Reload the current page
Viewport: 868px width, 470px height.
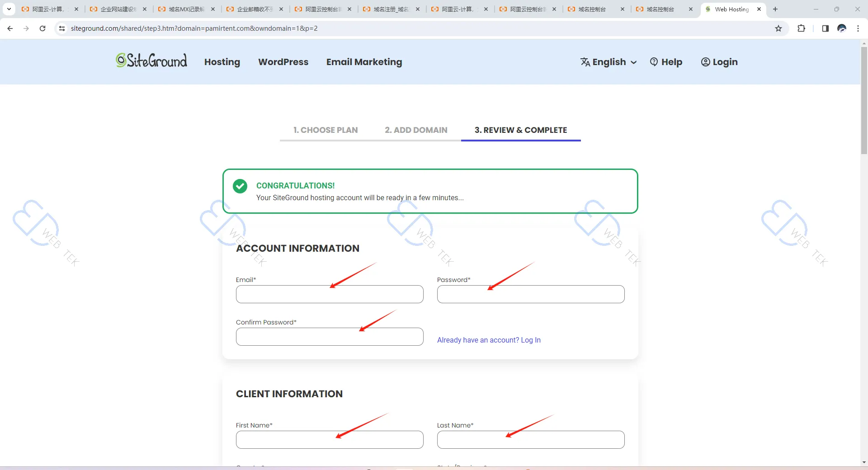coord(42,28)
